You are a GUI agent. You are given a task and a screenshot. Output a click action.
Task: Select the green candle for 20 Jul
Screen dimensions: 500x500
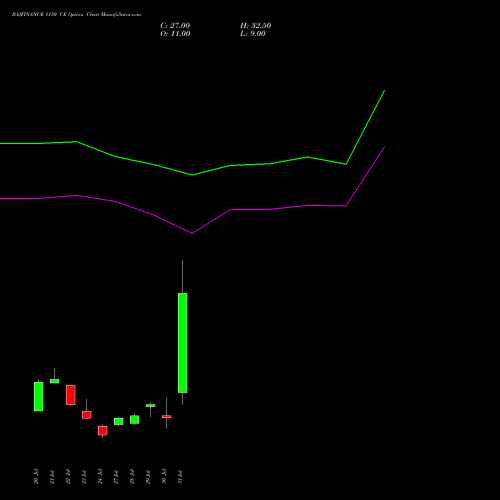click(x=39, y=396)
